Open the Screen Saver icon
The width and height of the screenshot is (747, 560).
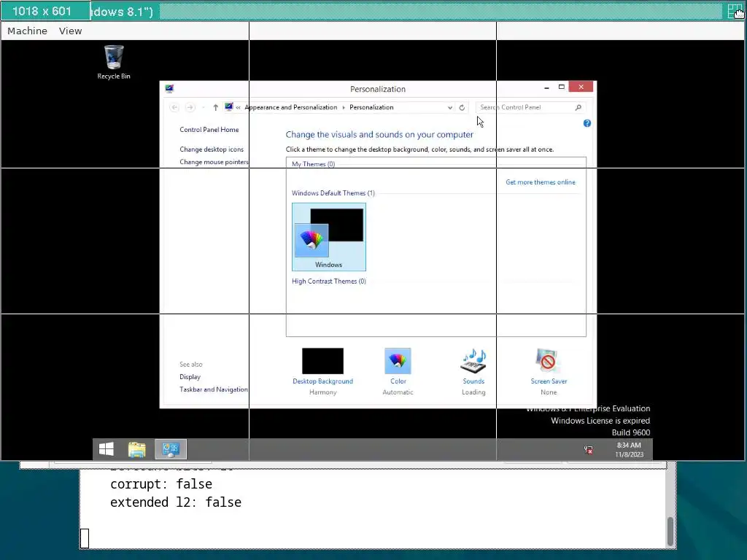pos(548,360)
